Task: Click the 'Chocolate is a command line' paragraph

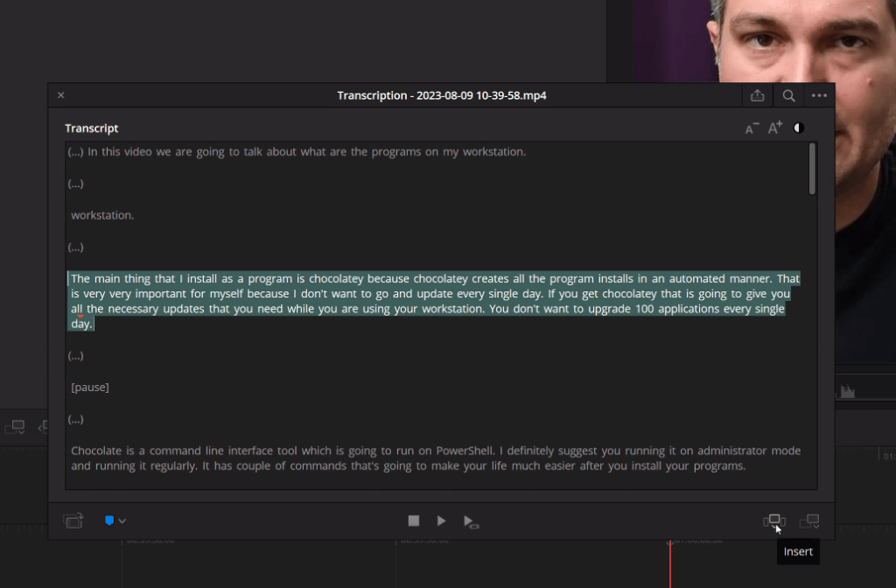Action: tap(436, 458)
